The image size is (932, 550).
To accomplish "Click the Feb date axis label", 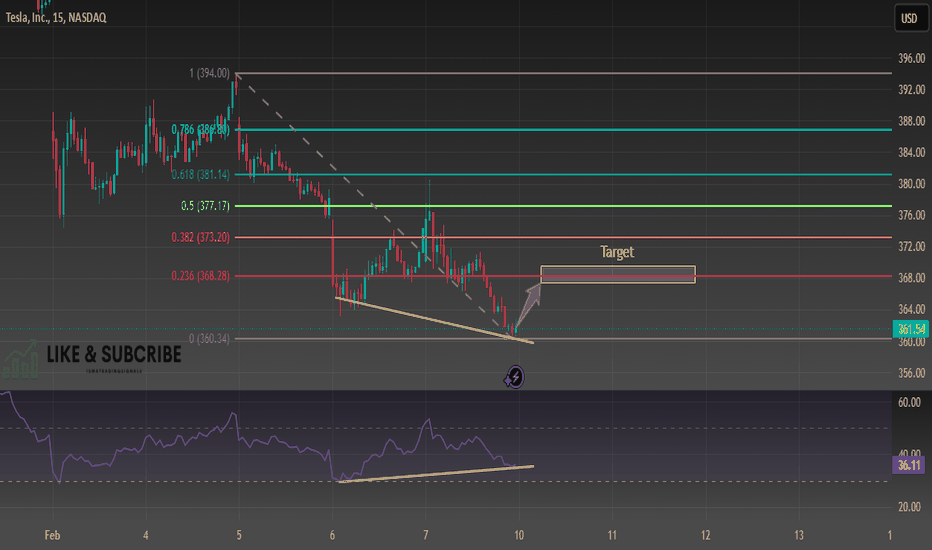I will [52, 535].
